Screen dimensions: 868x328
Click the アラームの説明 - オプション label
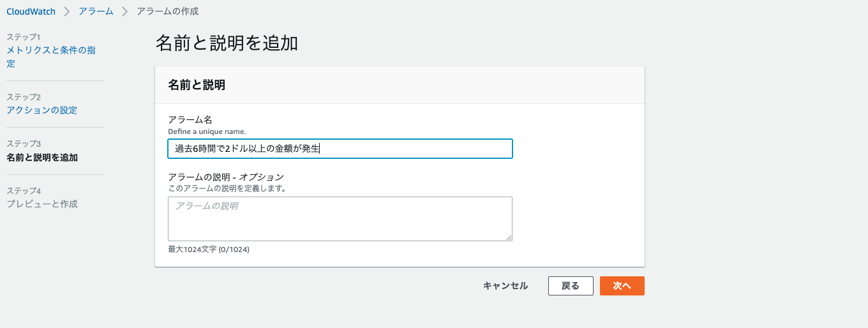click(225, 177)
